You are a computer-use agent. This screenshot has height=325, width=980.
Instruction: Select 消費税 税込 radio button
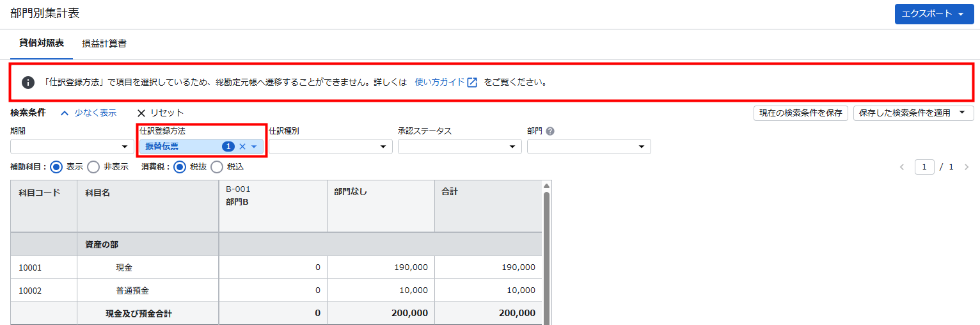[x=217, y=167]
